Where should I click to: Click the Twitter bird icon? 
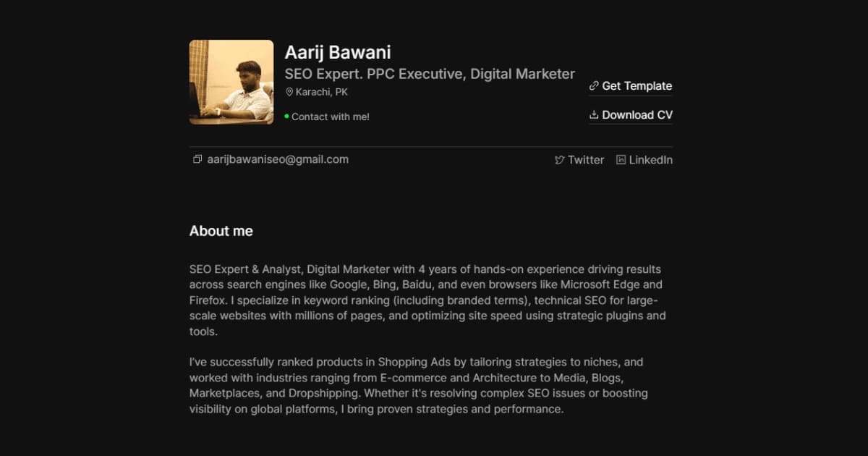click(559, 160)
